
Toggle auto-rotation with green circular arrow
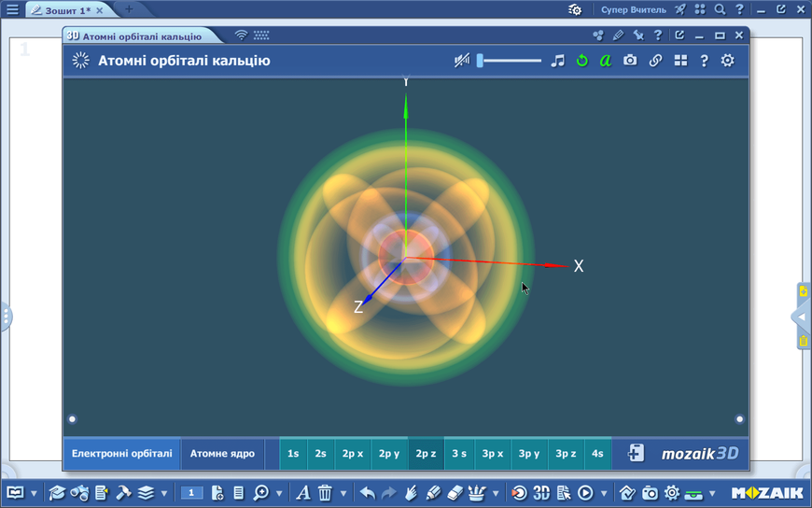(x=582, y=61)
